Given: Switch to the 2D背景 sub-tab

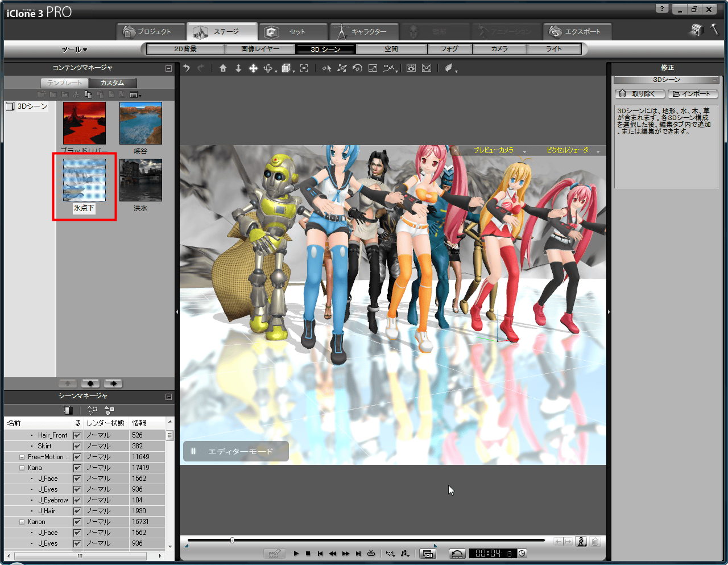Looking at the screenshot, I should click(185, 49).
